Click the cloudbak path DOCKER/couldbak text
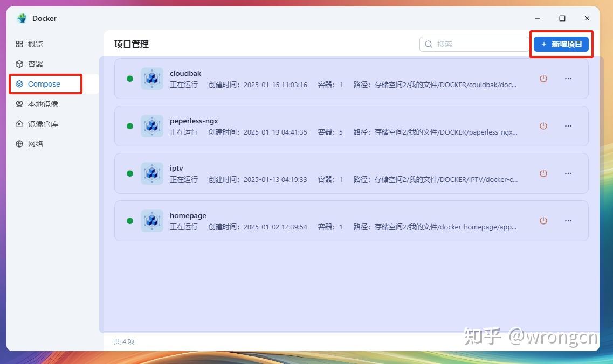Image resolution: width=613 pixels, height=364 pixels. tap(445, 85)
